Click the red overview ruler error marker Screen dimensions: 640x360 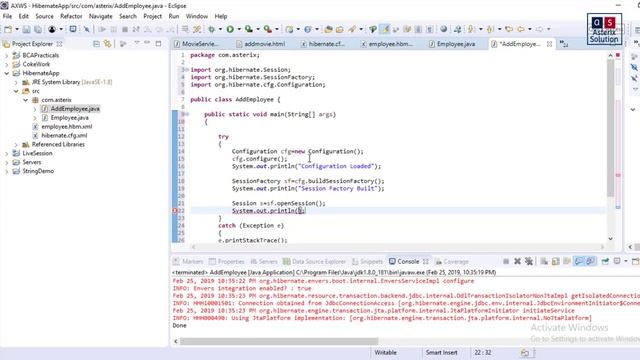coord(618,175)
